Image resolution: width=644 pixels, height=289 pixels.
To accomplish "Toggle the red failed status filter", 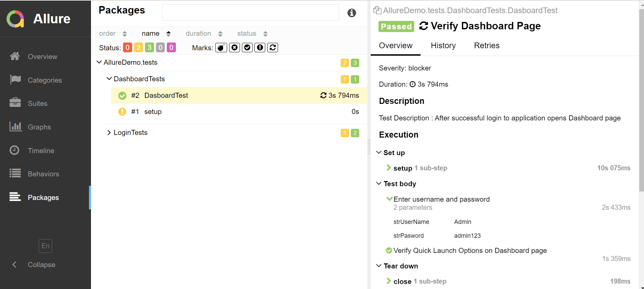I will pos(127,48).
